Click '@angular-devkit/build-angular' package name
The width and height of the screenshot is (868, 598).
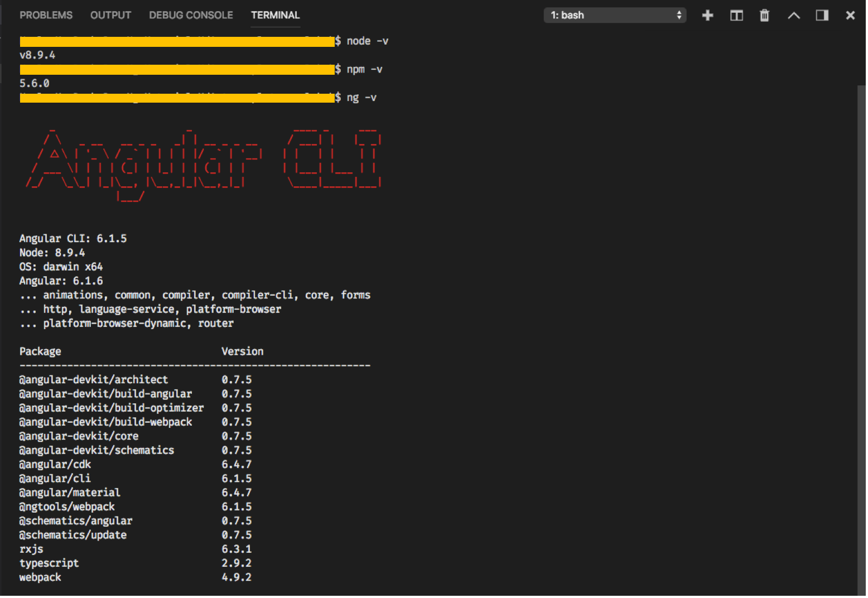click(106, 394)
